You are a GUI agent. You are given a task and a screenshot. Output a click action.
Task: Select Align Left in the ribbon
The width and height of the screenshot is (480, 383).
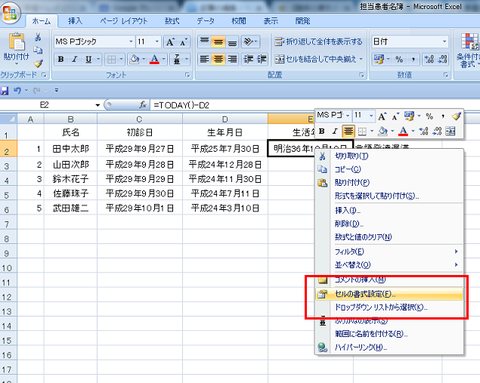(x=204, y=59)
